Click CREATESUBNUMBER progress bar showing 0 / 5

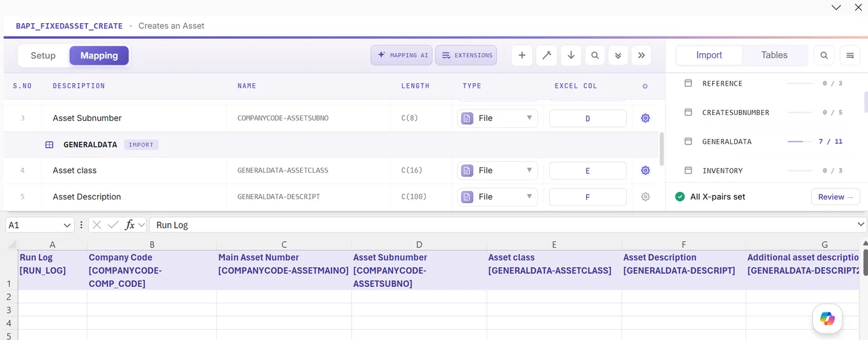point(800,112)
